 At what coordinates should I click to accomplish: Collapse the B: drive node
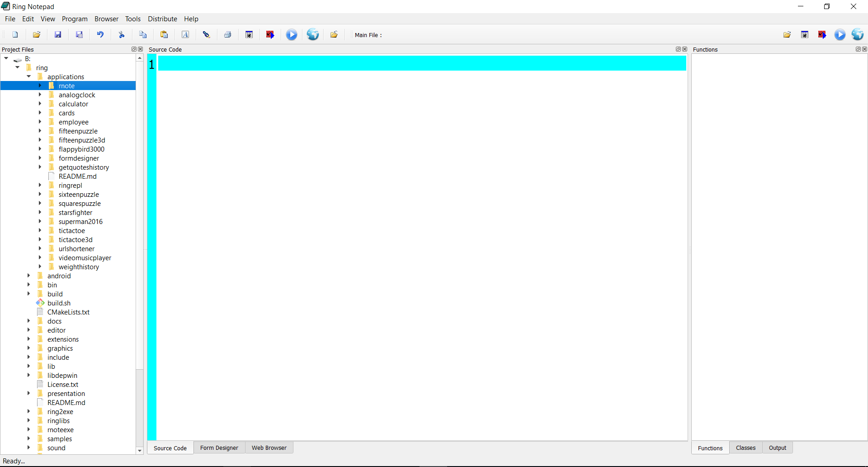click(6, 58)
